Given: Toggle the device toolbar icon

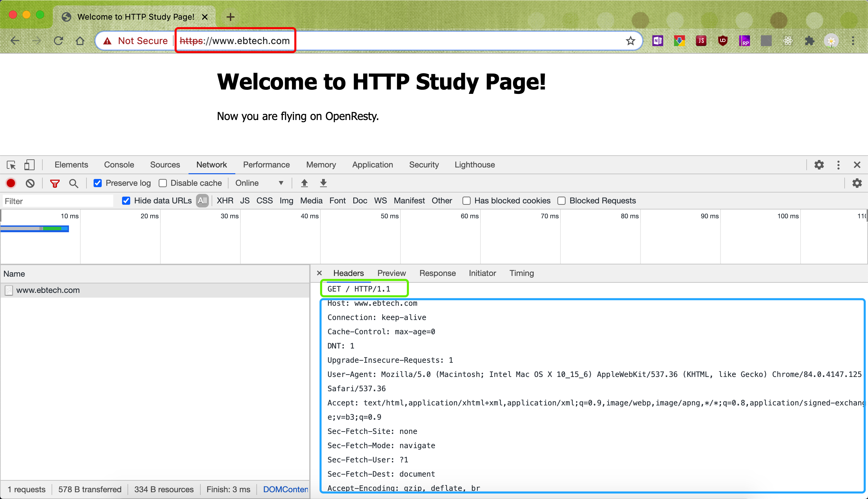Looking at the screenshot, I should pos(29,165).
